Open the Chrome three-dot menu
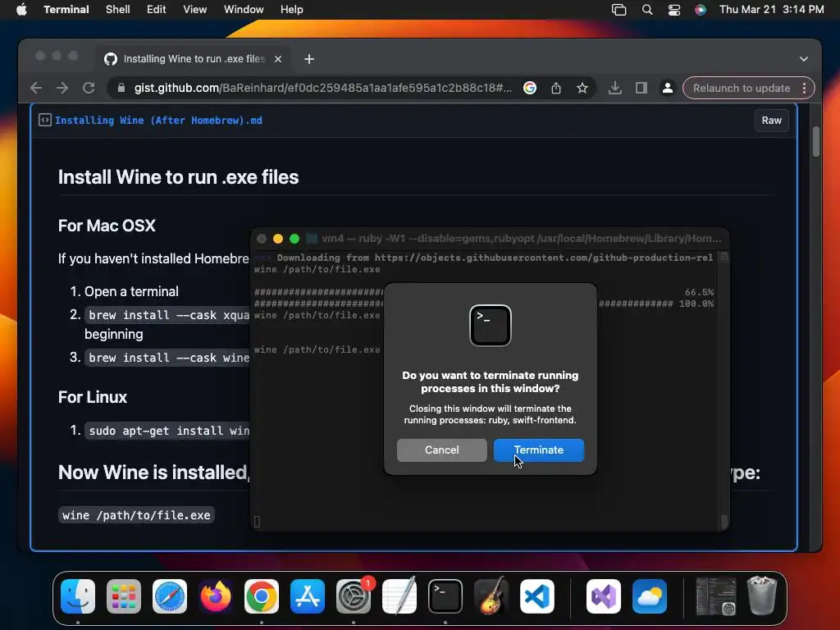This screenshot has height=630, width=840. point(805,89)
